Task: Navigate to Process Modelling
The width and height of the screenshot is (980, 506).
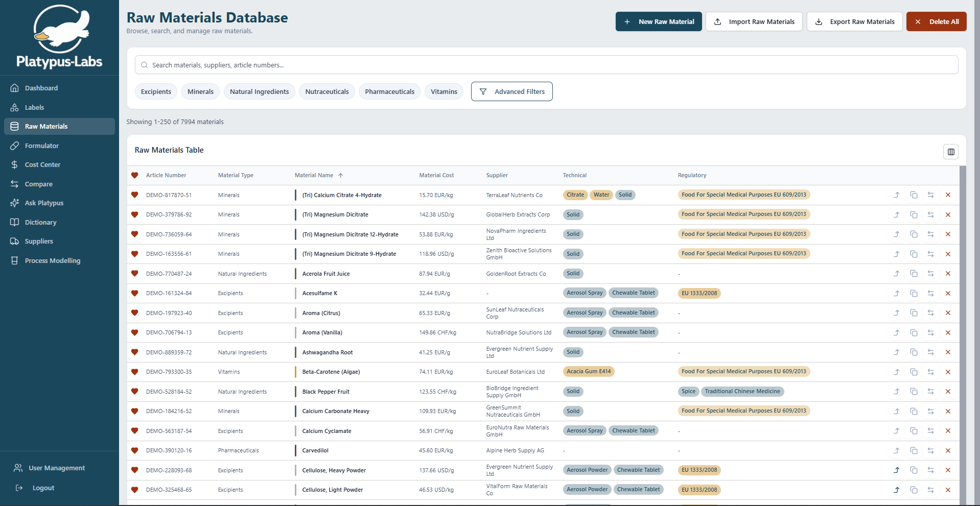Action: click(x=59, y=261)
